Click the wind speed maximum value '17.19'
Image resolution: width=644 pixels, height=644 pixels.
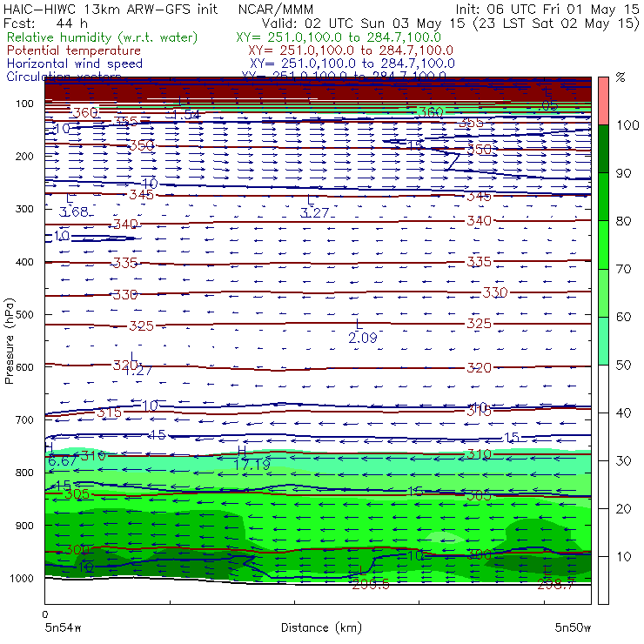click(x=252, y=465)
